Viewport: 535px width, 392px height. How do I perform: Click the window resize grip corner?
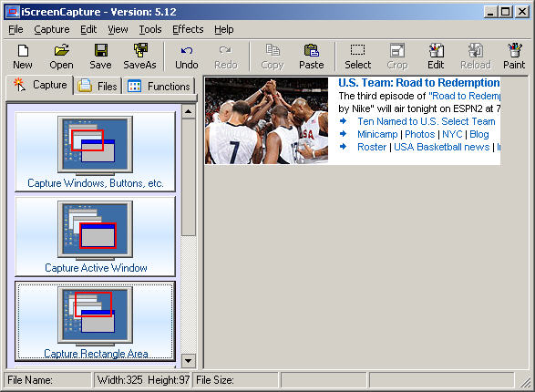pos(526,383)
